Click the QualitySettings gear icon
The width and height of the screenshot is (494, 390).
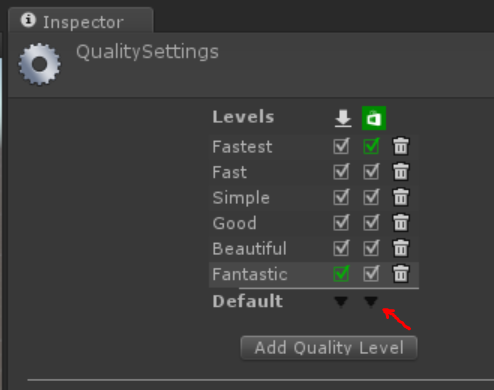coord(40,64)
